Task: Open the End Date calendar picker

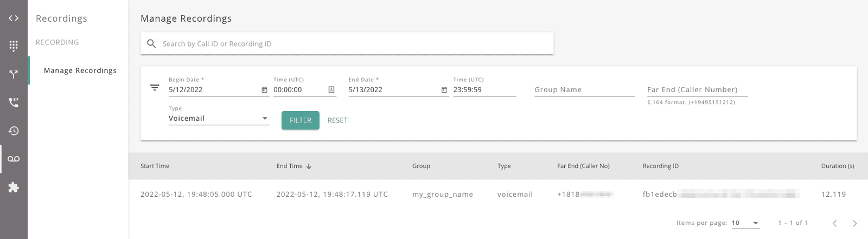Action: tap(444, 90)
